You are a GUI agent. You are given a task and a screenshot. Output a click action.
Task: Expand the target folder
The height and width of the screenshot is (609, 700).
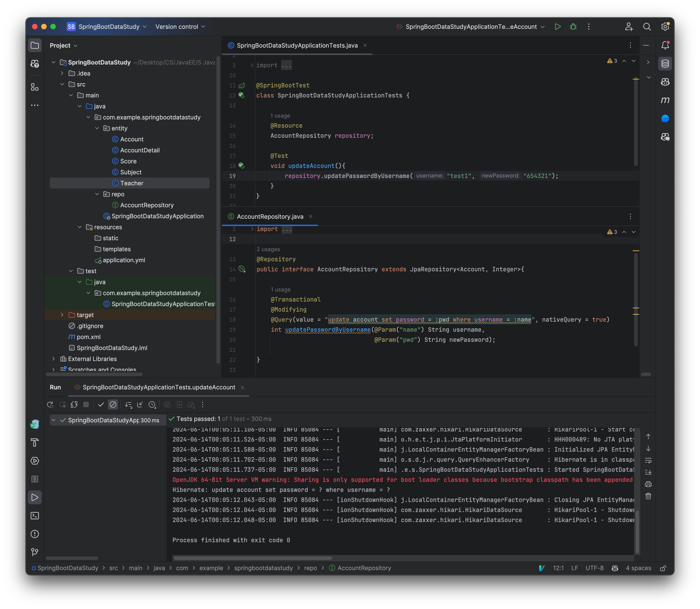click(62, 315)
